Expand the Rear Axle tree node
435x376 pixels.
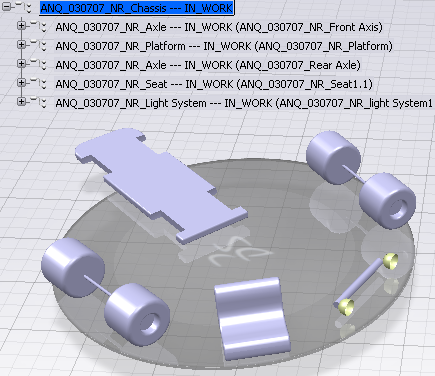[x=21, y=64]
